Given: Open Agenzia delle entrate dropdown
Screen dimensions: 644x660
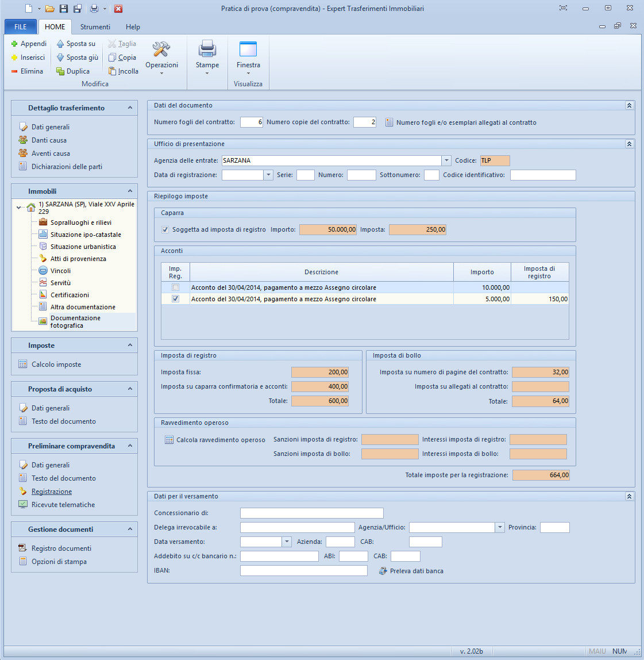Looking at the screenshot, I should 446,160.
